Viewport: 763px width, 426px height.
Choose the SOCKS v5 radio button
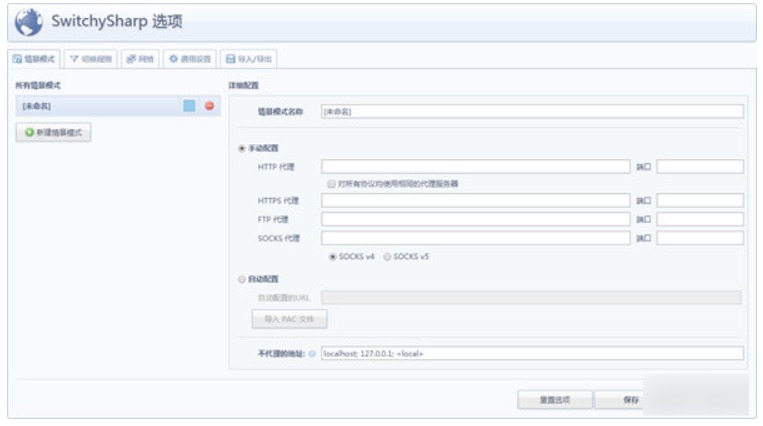[387, 257]
